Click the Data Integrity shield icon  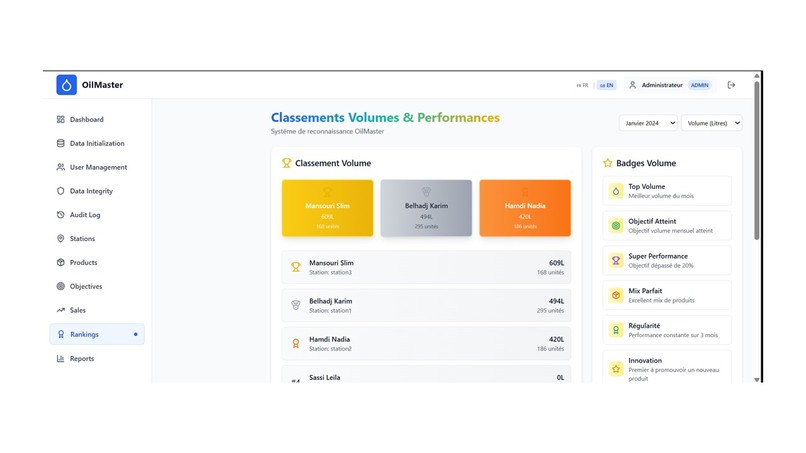click(61, 191)
